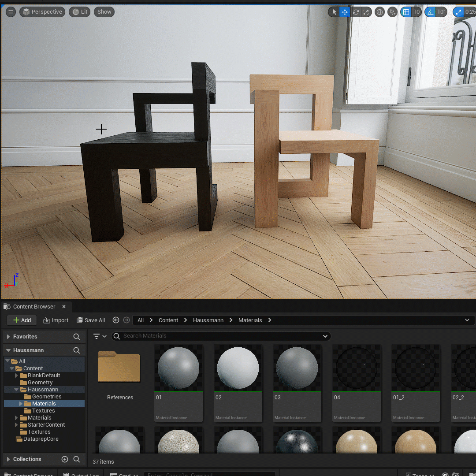The width and height of the screenshot is (476, 476).
Task: Select material instance 03 thumbnail
Action: coord(297,368)
